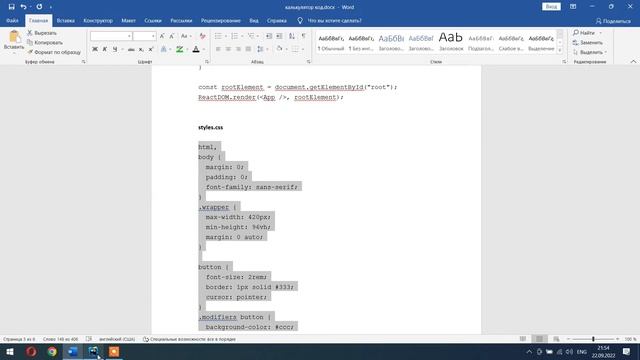Justify the selected text

pyautogui.click(x=248, y=49)
